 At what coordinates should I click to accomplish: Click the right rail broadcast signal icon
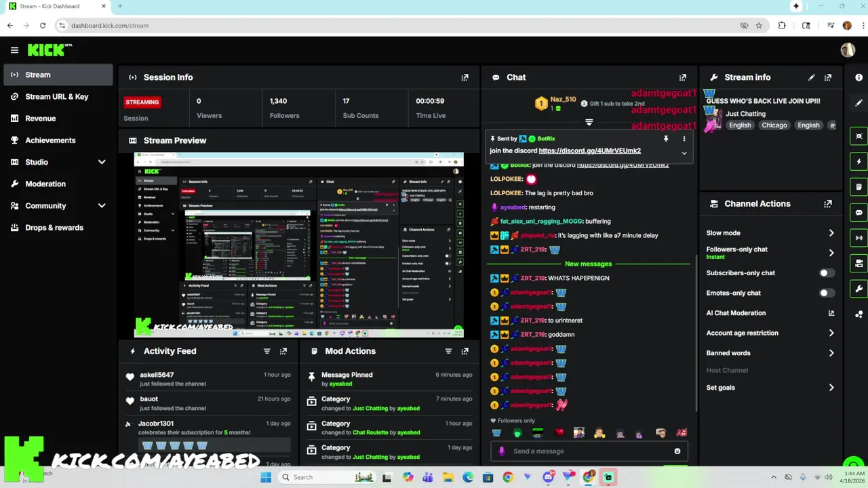[x=859, y=238]
